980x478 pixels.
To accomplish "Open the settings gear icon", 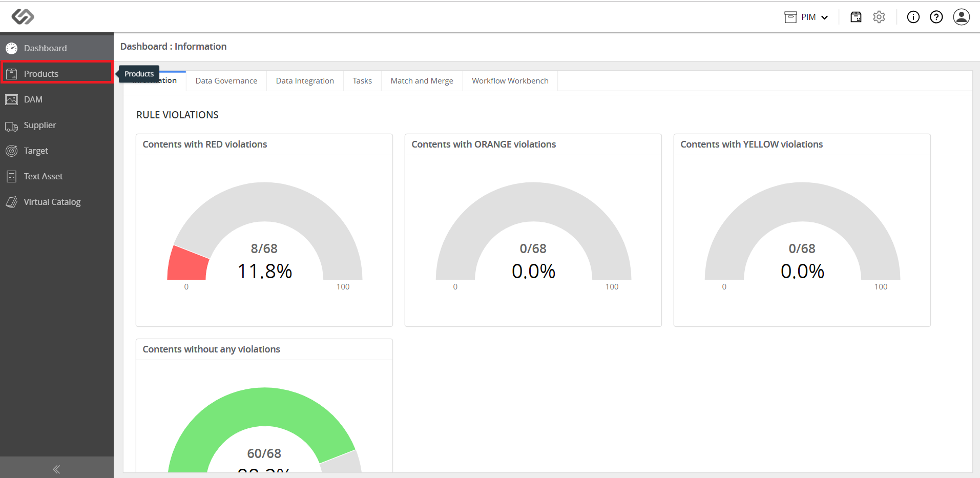I will [x=879, y=17].
